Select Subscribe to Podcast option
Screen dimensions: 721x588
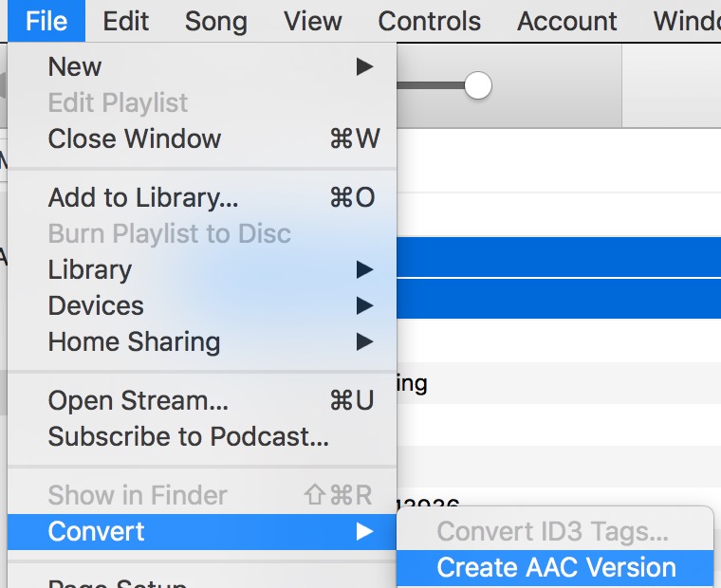[189, 437]
